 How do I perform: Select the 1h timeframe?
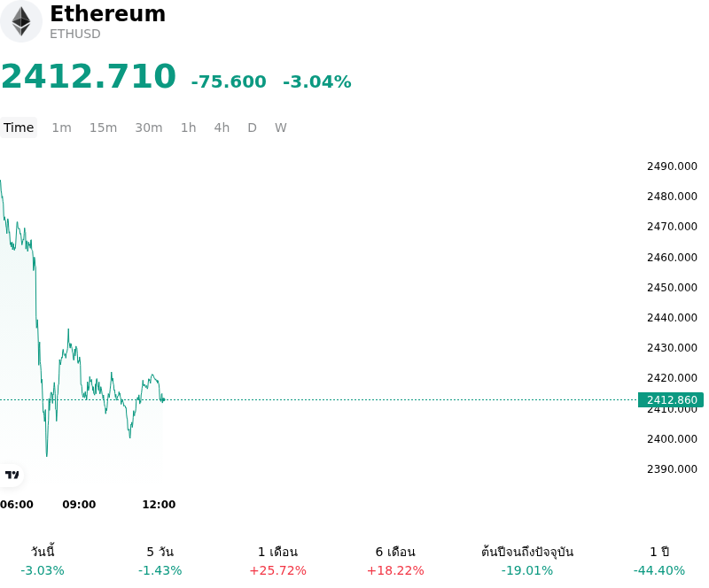(189, 128)
